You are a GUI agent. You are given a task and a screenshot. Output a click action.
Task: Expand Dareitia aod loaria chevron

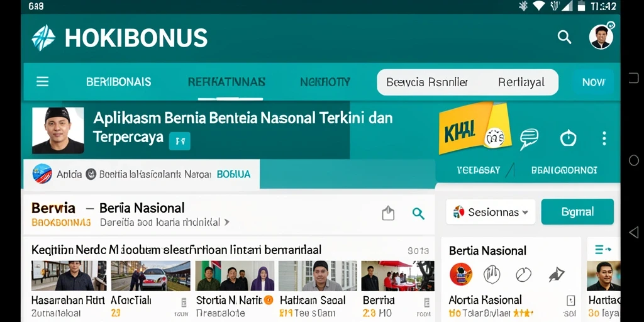point(226,223)
